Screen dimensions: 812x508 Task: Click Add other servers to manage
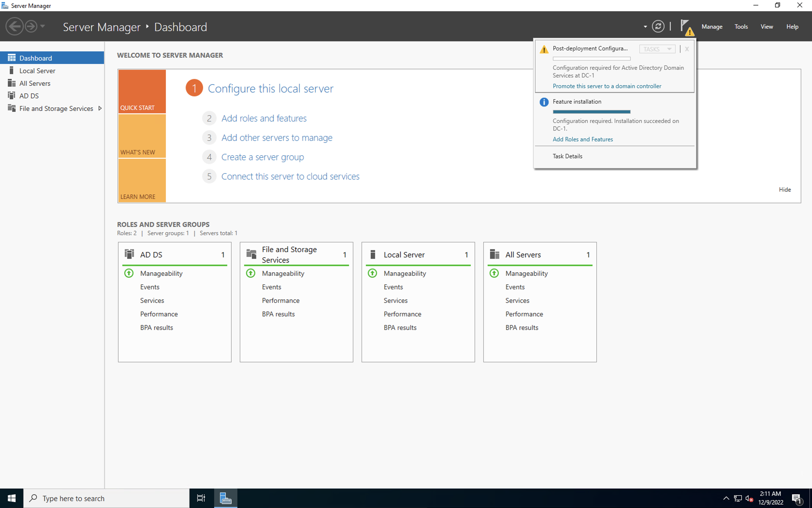tap(277, 138)
